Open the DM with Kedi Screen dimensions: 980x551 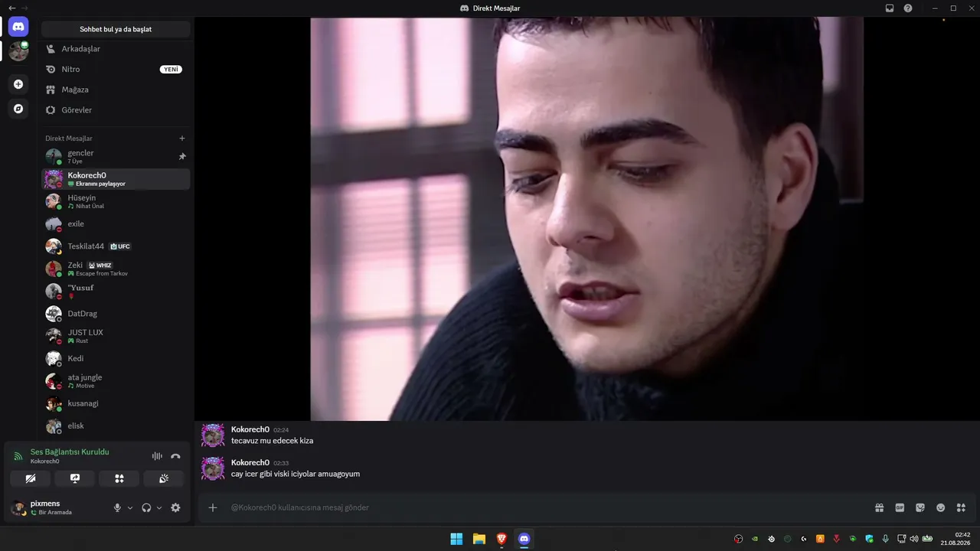pos(116,359)
